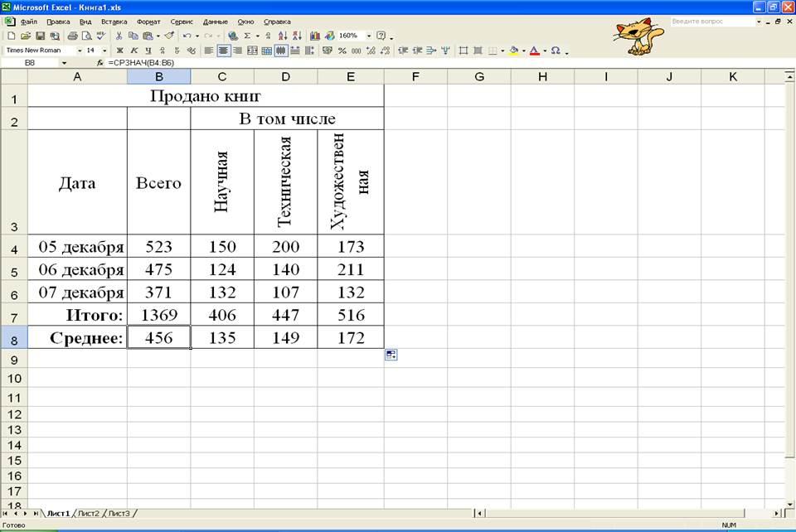Click the Omega symbol icon
This screenshot has width=796, height=532.
(x=555, y=51)
